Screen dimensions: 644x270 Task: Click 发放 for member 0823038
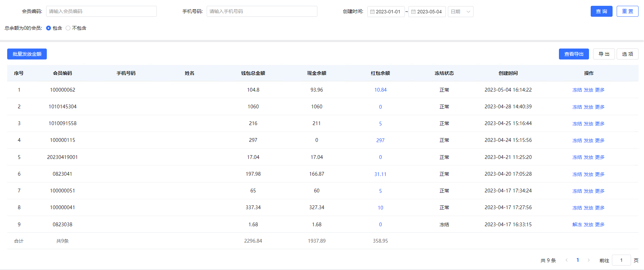(x=588, y=225)
